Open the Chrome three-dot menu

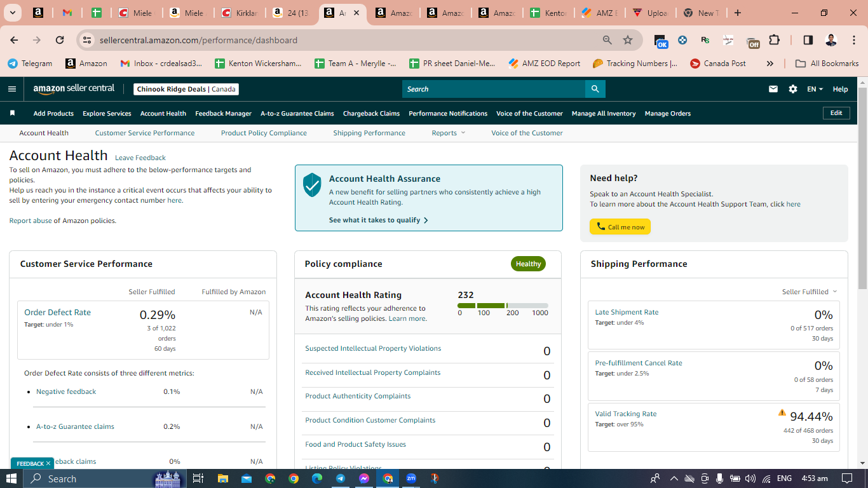853,40
